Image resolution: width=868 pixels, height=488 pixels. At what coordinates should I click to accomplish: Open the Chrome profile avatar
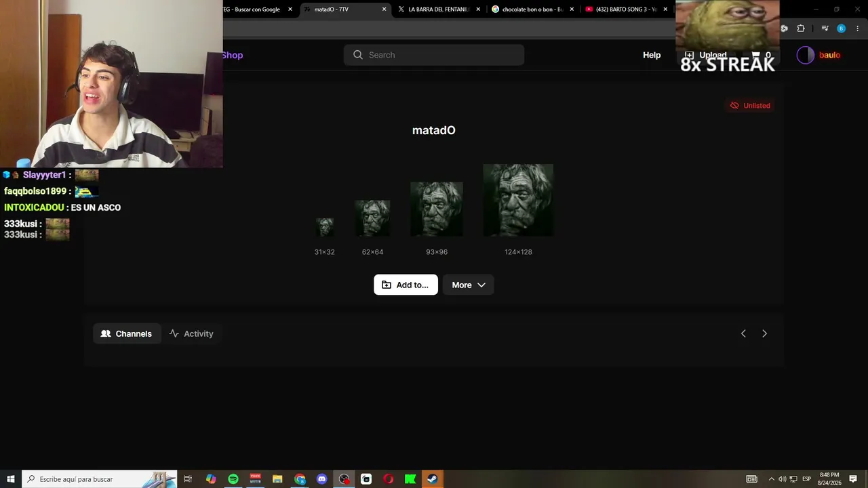click(842, 28)
